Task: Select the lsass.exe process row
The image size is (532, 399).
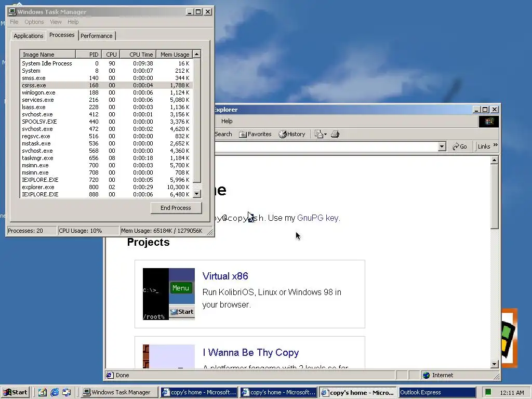Action: point(107,107)
